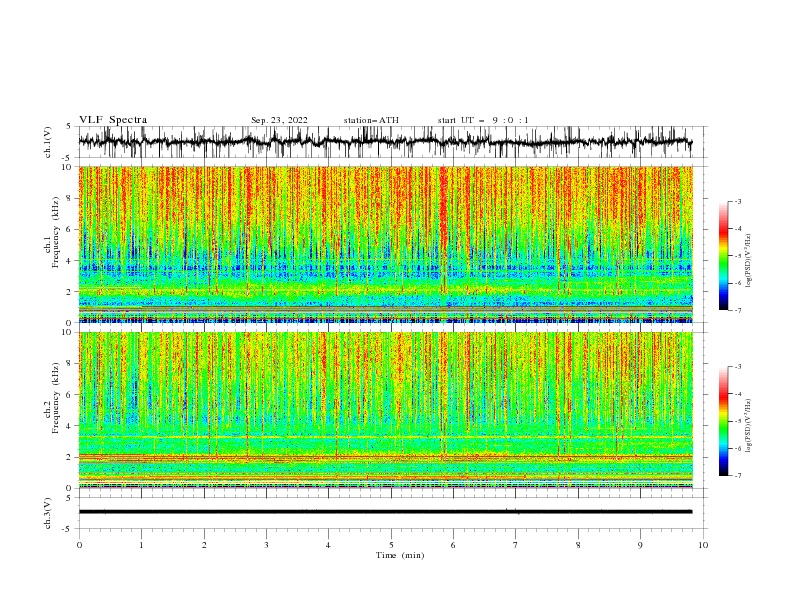Click the ch.3 flat voltage trace
This screenshot has height=612, width=792.
tap(385, 512)
